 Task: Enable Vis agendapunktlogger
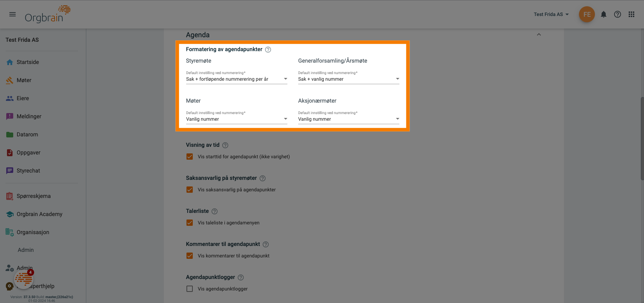pos(189,289)
